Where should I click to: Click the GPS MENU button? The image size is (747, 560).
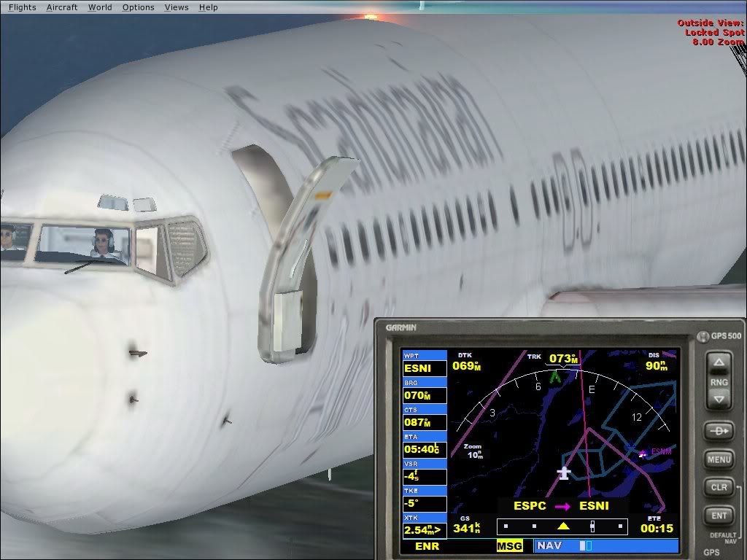tap(719, 459)
